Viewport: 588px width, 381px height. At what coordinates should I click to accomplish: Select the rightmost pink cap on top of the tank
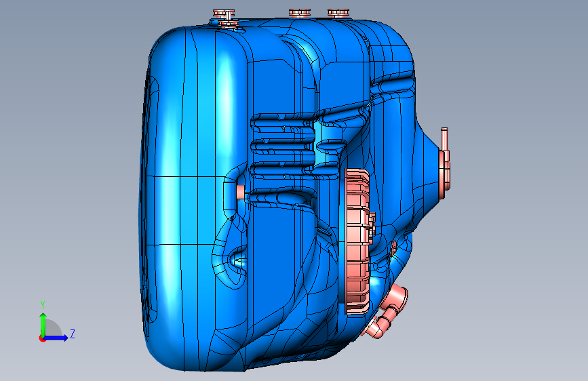(338, 13)
